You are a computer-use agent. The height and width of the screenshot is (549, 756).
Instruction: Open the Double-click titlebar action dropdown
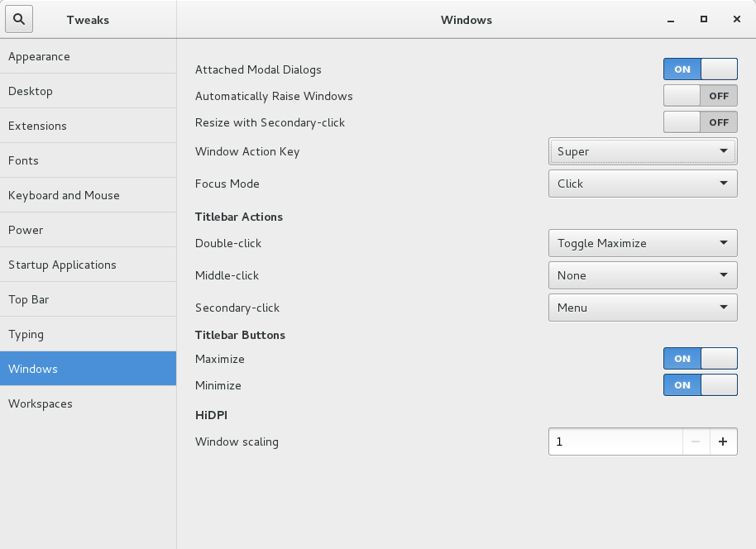[x=643, y=243]
